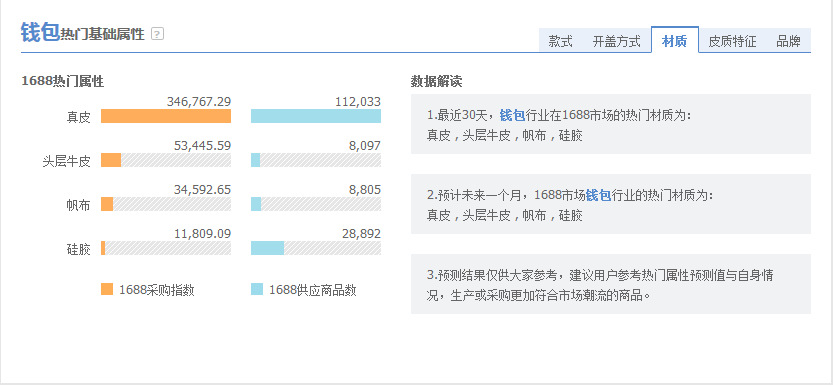
Task: Click the value 112,033
Action: [x=358, y=101]
